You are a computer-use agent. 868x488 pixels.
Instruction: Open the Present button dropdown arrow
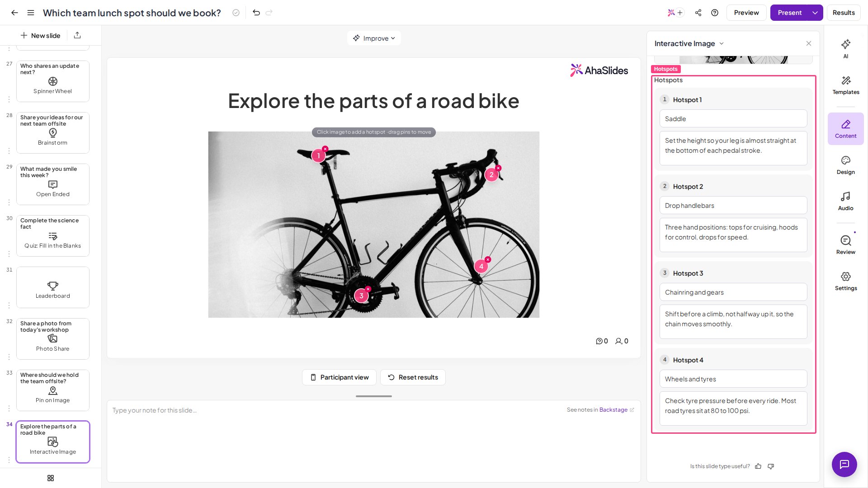pyautogui.click(x=815, y=13)
